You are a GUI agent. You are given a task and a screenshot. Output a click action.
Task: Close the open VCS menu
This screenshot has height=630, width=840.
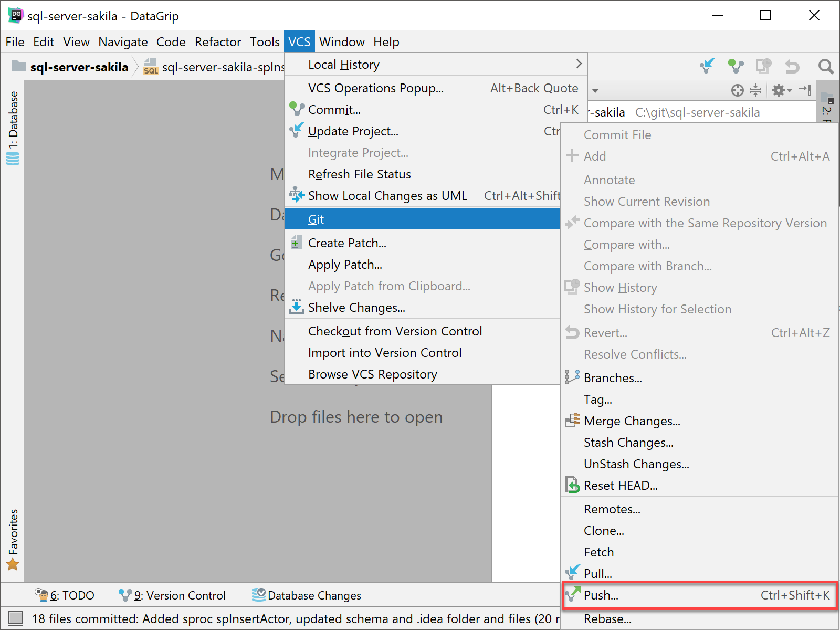coord(299,42)
